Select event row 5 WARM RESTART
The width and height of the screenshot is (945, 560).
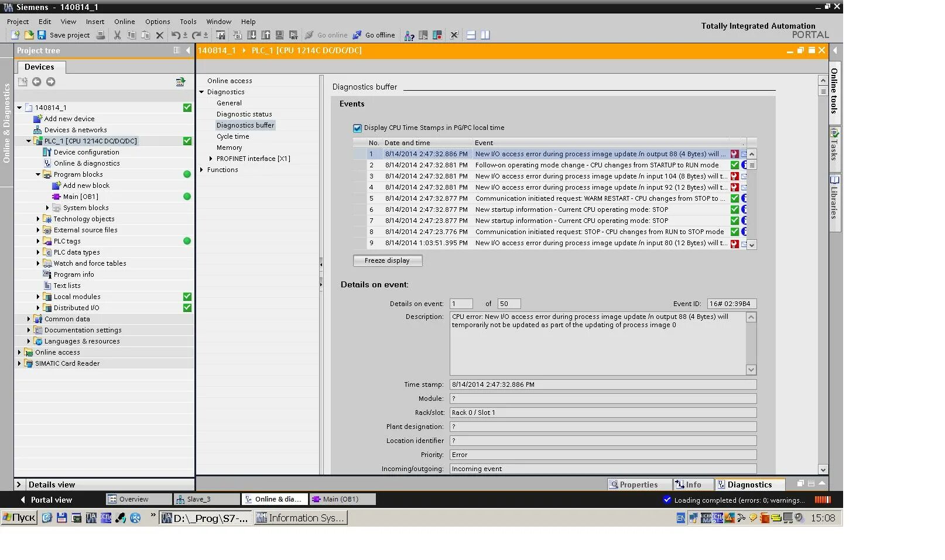tap(549, 198)
